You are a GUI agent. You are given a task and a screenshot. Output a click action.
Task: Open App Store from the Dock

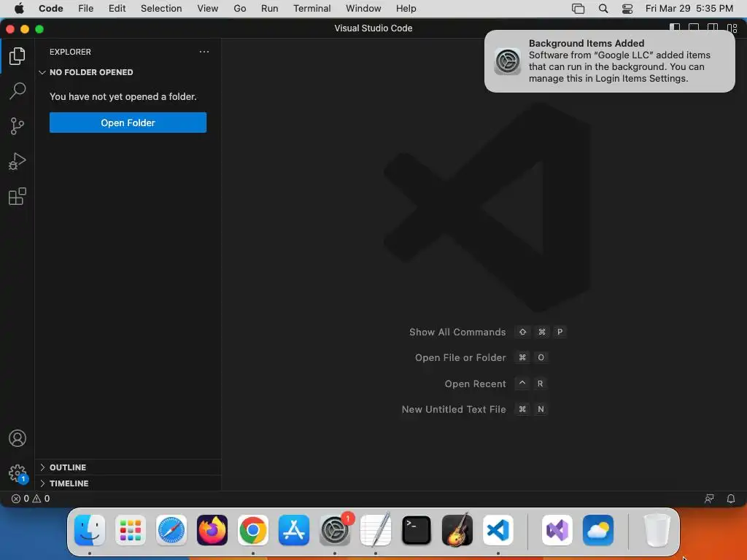[294, 530]
